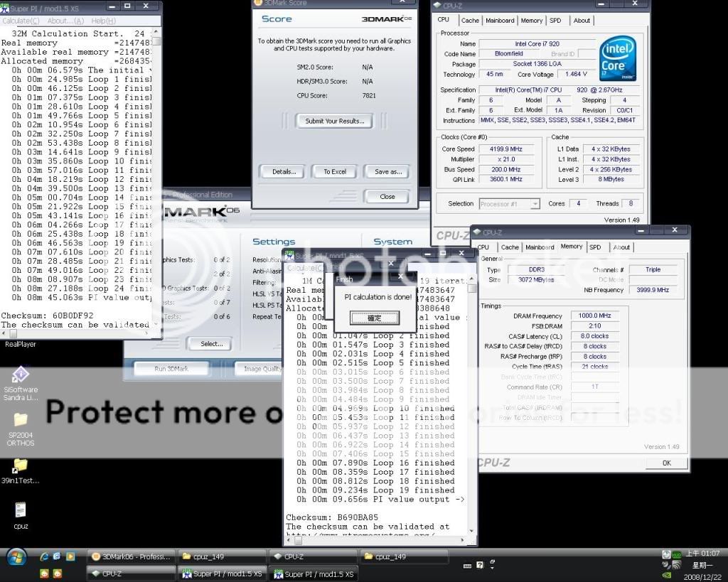Click the Intel Core i7 logo
Screen dimensions: 728x582
pos(616,60)
